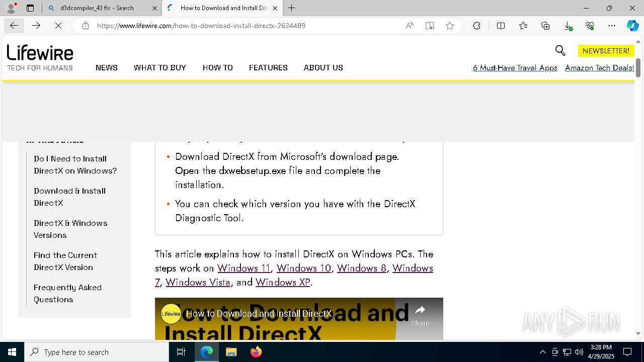Follow the Windows 11 link
The width and height of the screenshot is (644, 362).
[244, 268]
